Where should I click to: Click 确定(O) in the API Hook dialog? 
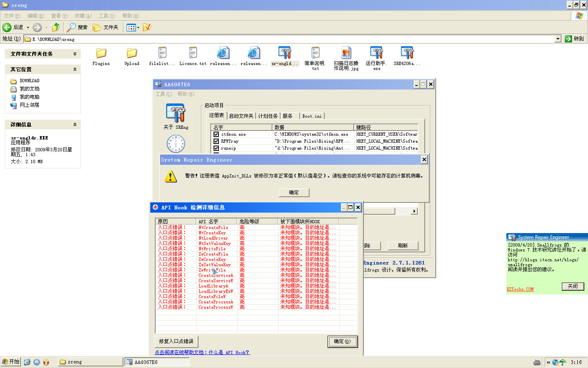click(343, 341)
